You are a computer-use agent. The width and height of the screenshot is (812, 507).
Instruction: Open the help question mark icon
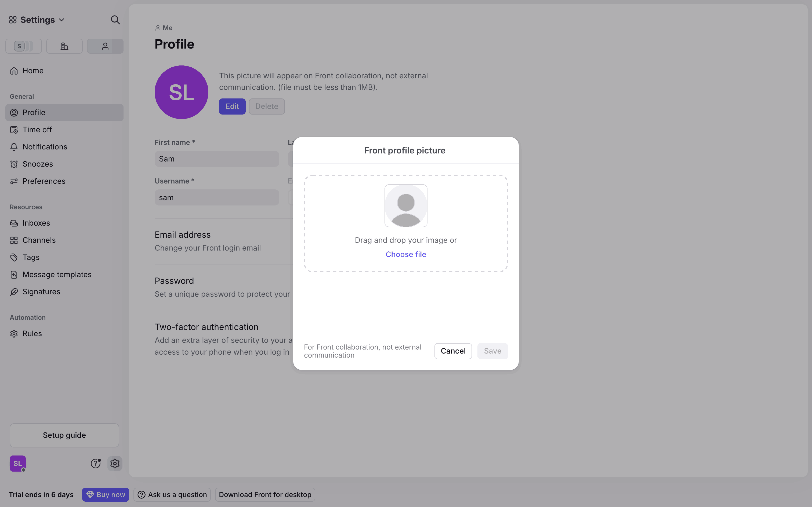tap(96, 464)
